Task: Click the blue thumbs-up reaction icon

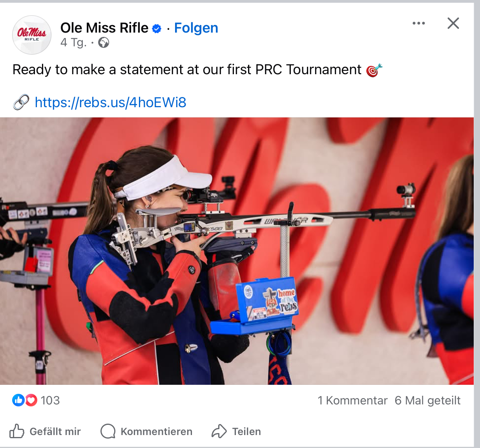Action: [18, 400]
